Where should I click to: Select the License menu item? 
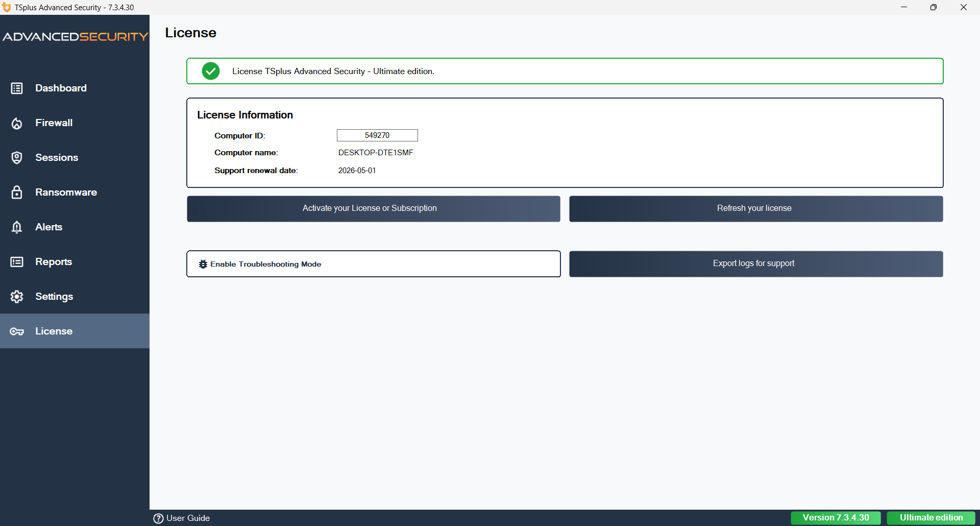(75, 331)
